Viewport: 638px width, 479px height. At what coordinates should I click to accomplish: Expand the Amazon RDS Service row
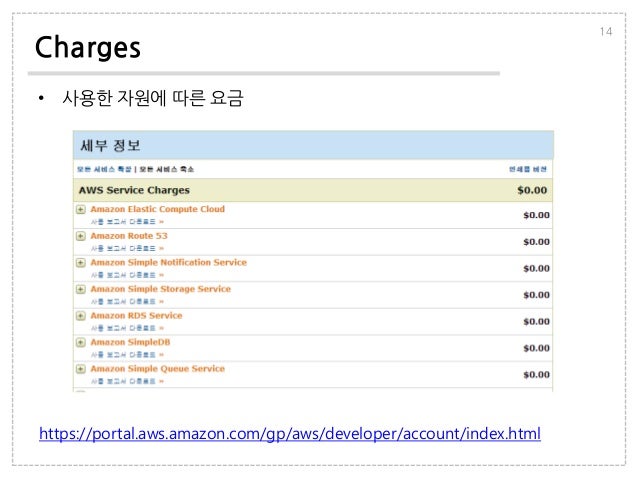click(x=81, y=316)
